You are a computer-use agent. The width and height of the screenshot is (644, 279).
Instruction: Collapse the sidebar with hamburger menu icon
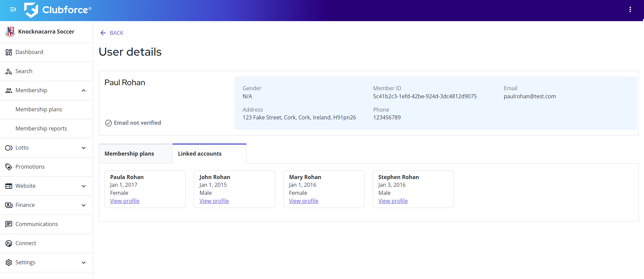click(13, 9)
